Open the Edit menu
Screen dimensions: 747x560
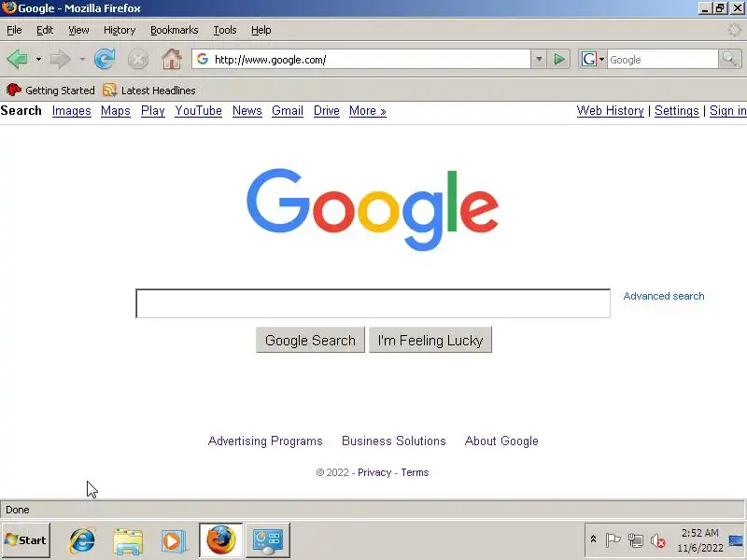point(45,30)
